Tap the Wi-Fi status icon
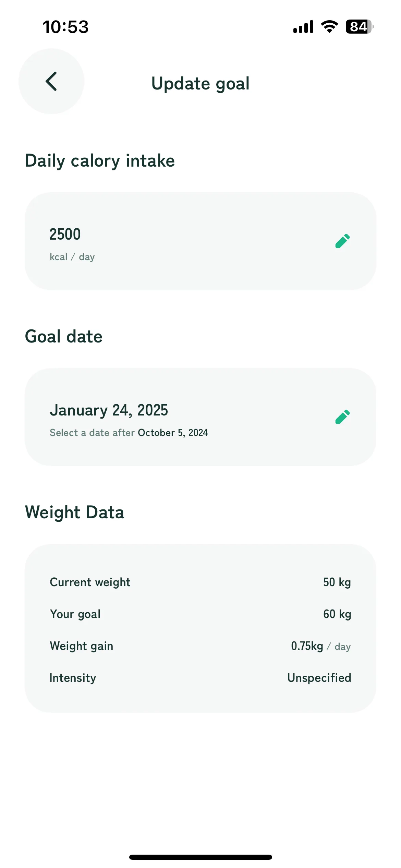401x868 pixels. (329, 26)
